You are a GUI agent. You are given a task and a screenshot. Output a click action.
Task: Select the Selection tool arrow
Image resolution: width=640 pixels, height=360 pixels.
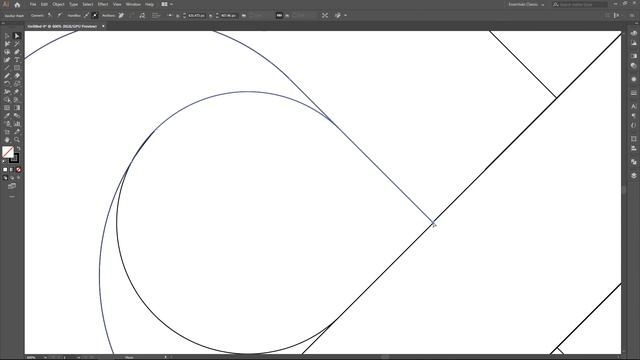coord(7,36)
